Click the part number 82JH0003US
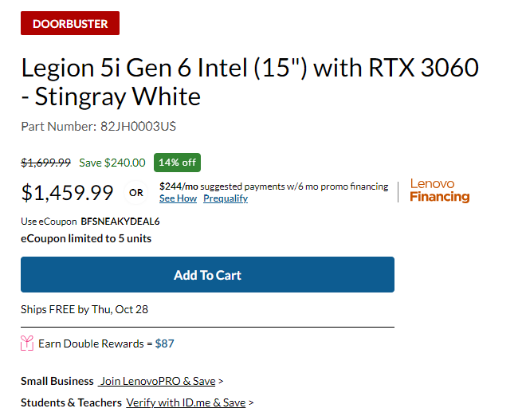Screen dimensions: 522x420 point(138,127)
